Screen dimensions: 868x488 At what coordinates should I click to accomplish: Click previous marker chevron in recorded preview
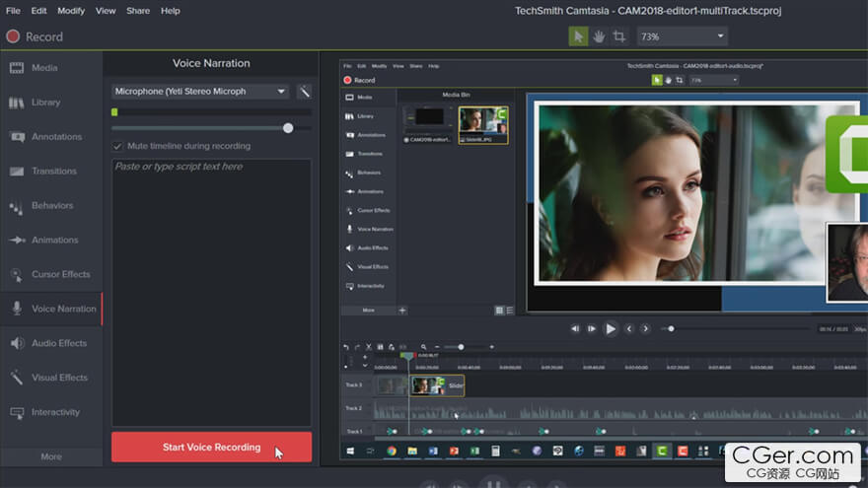(629, 329)
